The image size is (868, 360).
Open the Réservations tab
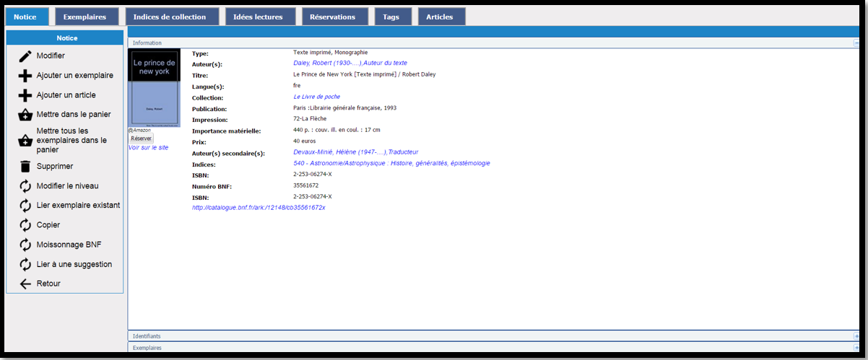(x=332, y=17)
